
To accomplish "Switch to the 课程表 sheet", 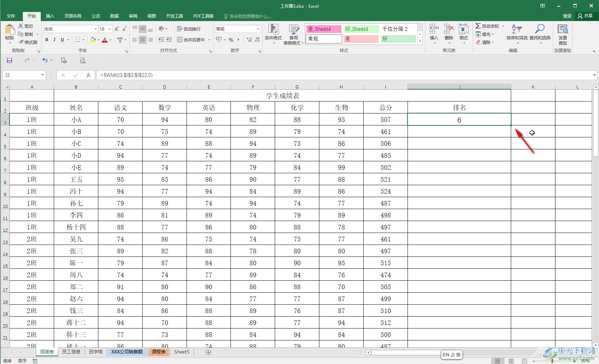I will [x=159, y=352].
